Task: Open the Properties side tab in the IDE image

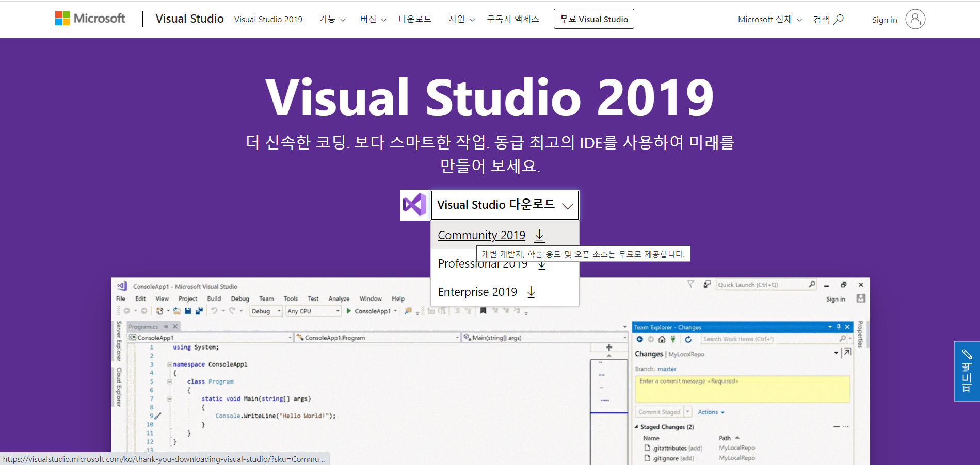Action: click(x=860, y=335)
